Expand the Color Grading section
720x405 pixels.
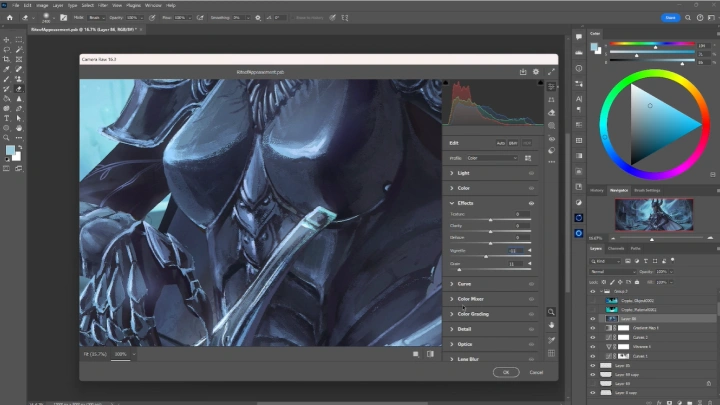pyautogui.click(x=452, y=314)
